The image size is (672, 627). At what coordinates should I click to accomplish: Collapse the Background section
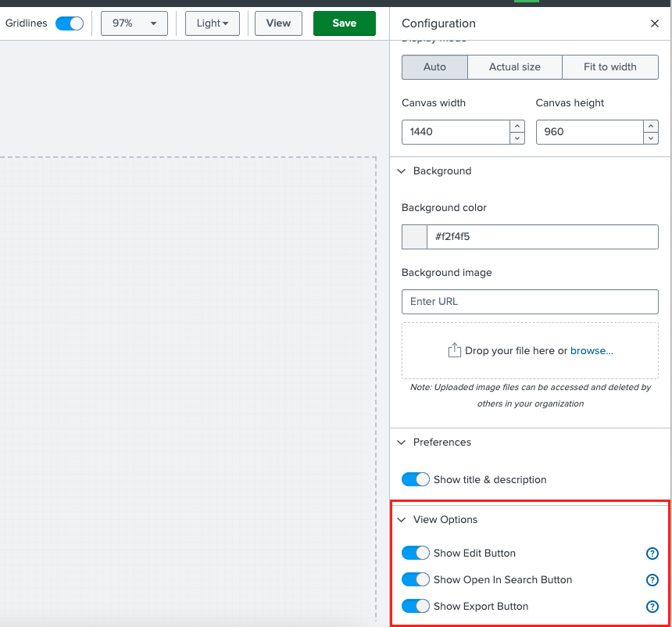(x=401, y=171)
